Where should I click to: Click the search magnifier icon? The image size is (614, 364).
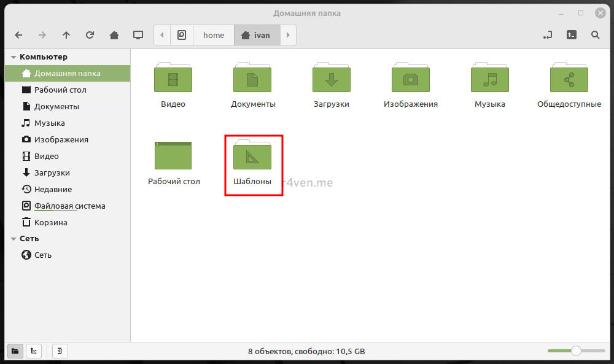tap(595, 35)
